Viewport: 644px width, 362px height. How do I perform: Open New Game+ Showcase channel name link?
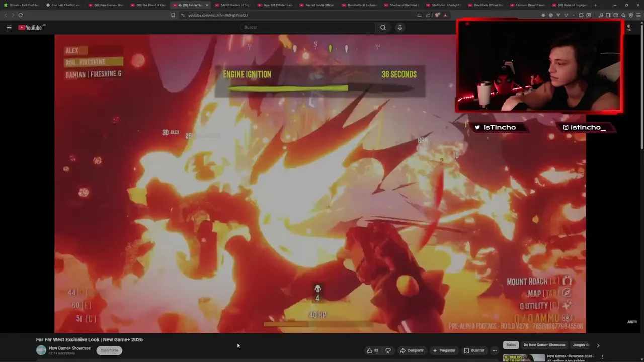pyautogui.click(x=70, y=348)
